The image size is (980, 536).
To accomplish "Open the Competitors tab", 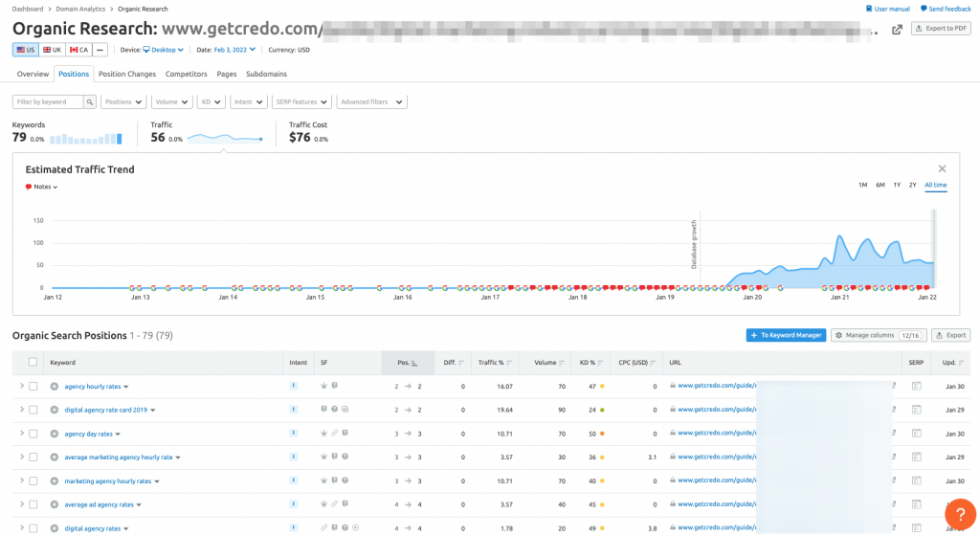I will (187, 74).
